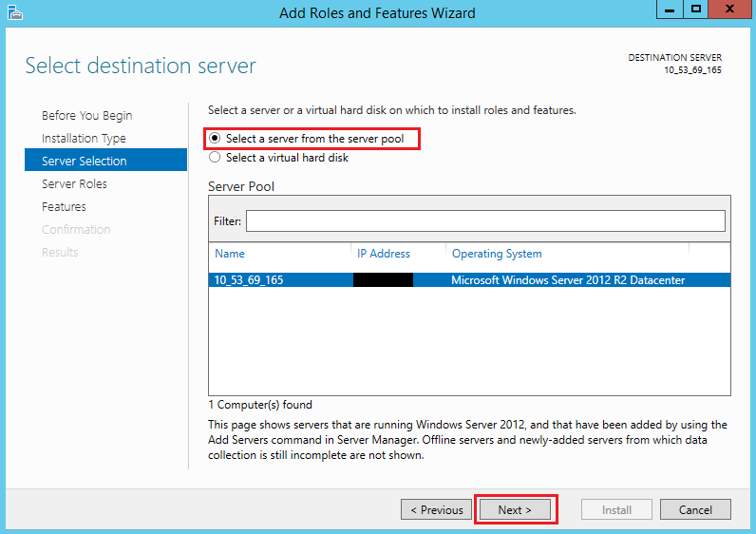The width and height of the screenshot is (756, 534).
Task: Sort by Operating System column header
Action: click(497, 254)
